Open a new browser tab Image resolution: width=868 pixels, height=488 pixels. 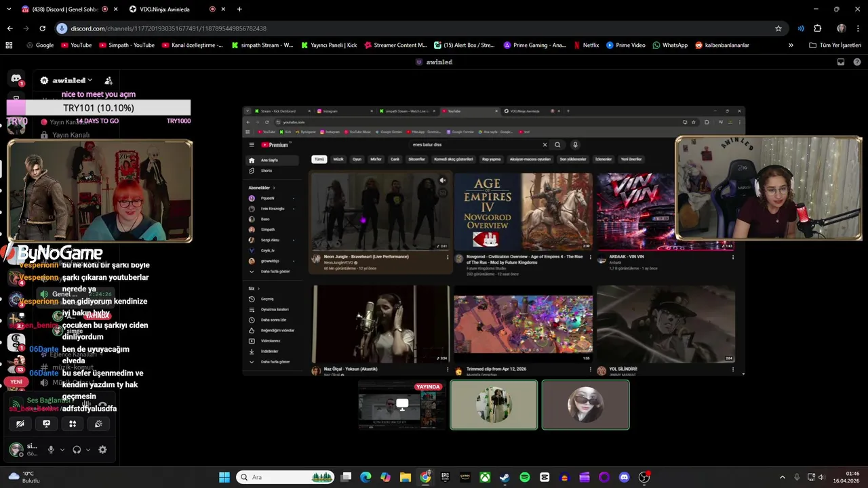(239, 9)
